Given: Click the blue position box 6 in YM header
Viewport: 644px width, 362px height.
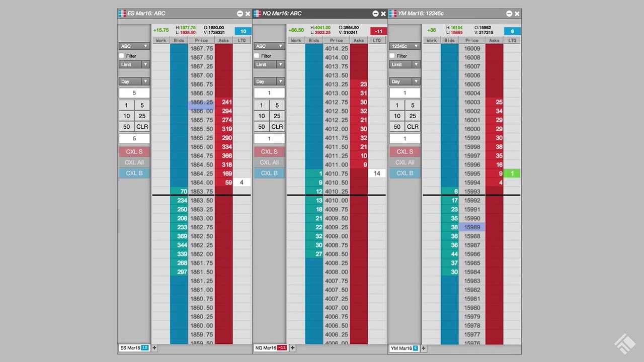Looking at the screenshot, I should click(512, 31).
